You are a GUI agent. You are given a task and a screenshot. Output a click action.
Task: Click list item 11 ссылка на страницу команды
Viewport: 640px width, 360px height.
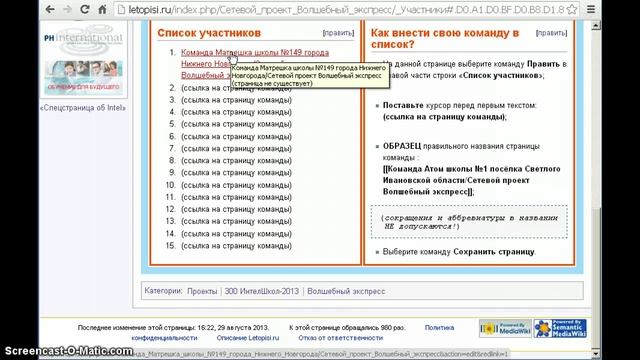tap(236, 197)
